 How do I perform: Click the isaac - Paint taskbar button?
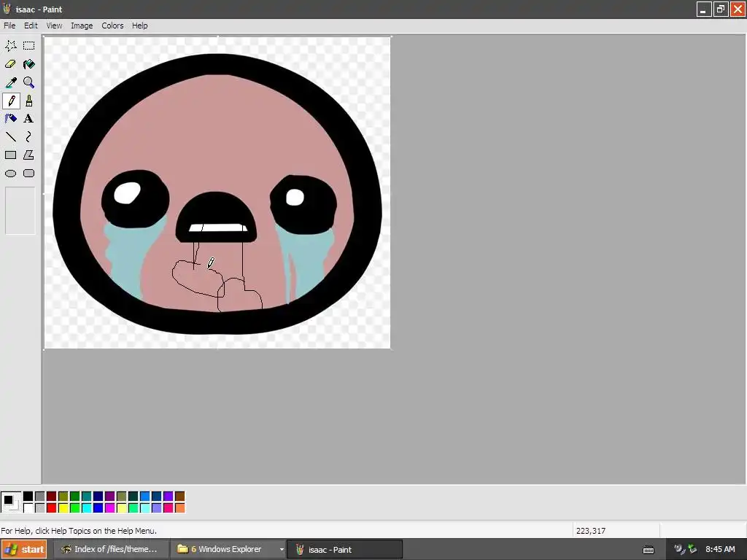tap(344, 550)
